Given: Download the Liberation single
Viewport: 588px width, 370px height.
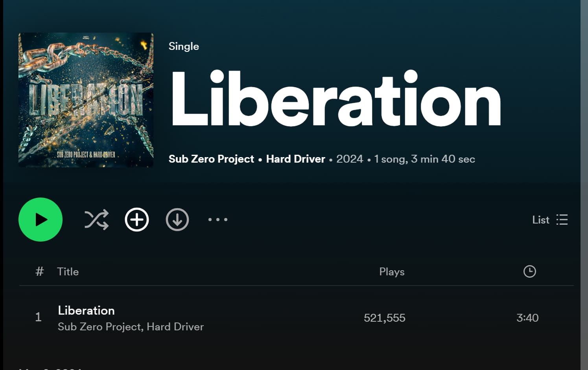Looking at the screenshot, I should [x=177, y=220].
